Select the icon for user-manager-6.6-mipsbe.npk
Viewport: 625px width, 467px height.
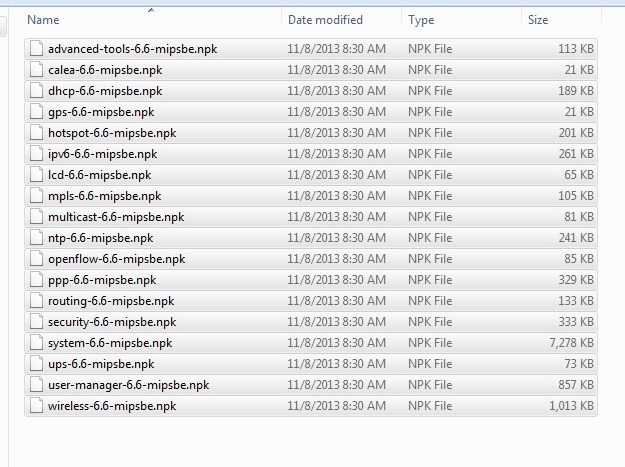point(37,385)
